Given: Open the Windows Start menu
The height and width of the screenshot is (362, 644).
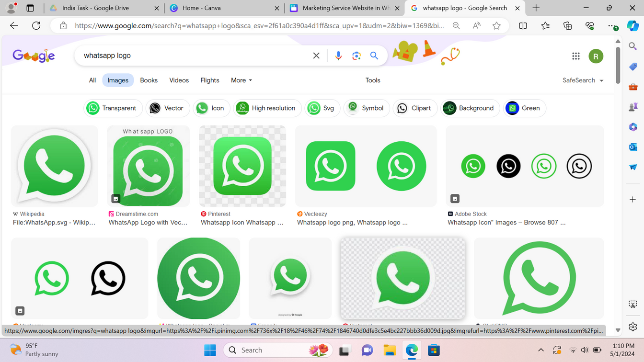Looking at the screenshot, I should [210, 350].
